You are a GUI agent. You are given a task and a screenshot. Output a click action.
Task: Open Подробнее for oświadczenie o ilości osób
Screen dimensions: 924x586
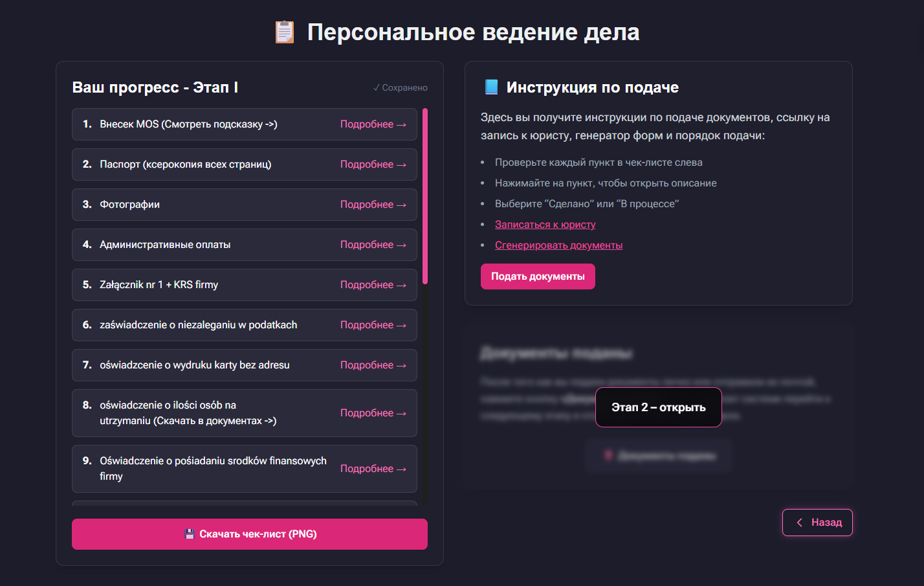[x=373, y=413]
